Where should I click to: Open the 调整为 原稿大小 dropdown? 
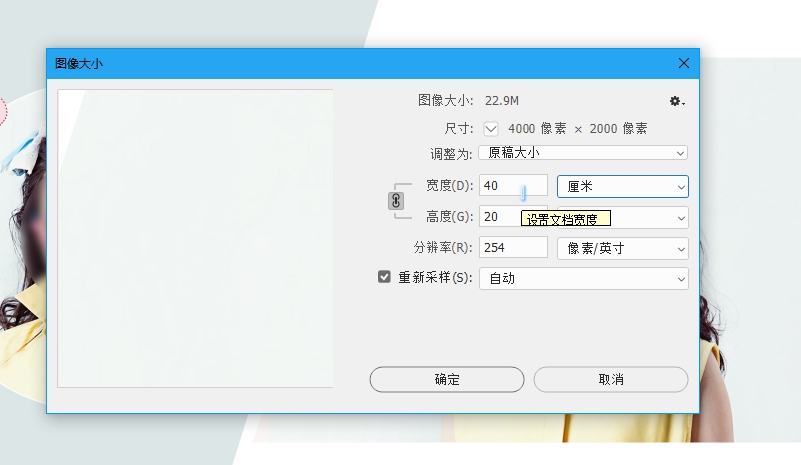(583, 153)
